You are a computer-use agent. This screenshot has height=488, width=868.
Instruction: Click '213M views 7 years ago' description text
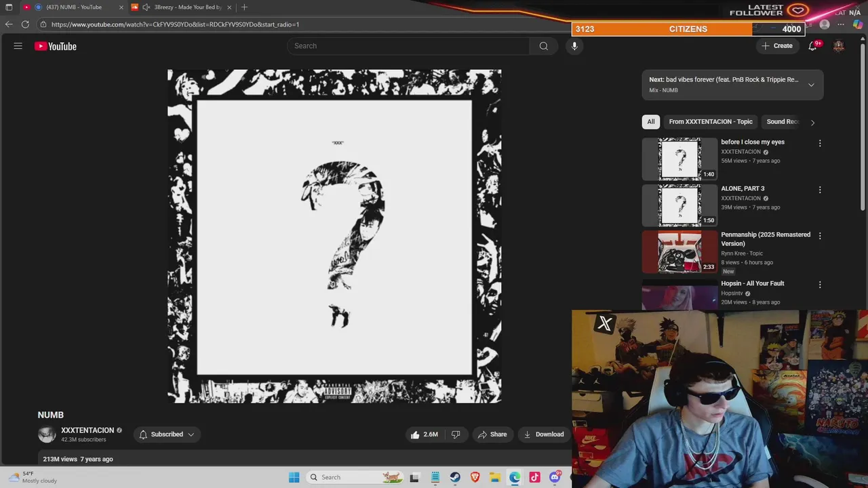point(78,459)
